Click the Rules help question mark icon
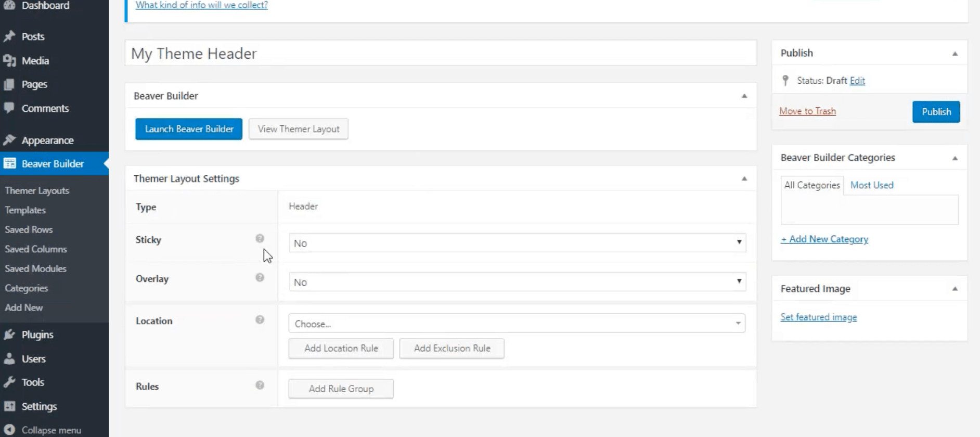The image size is (980, 437). click(x=260, y=385)
